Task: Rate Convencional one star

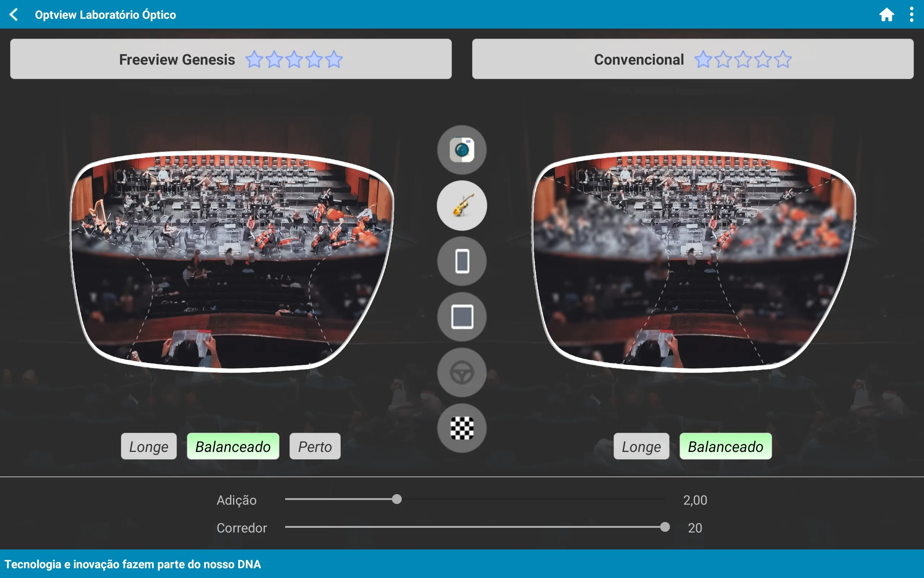Action: tap(703, 59)
